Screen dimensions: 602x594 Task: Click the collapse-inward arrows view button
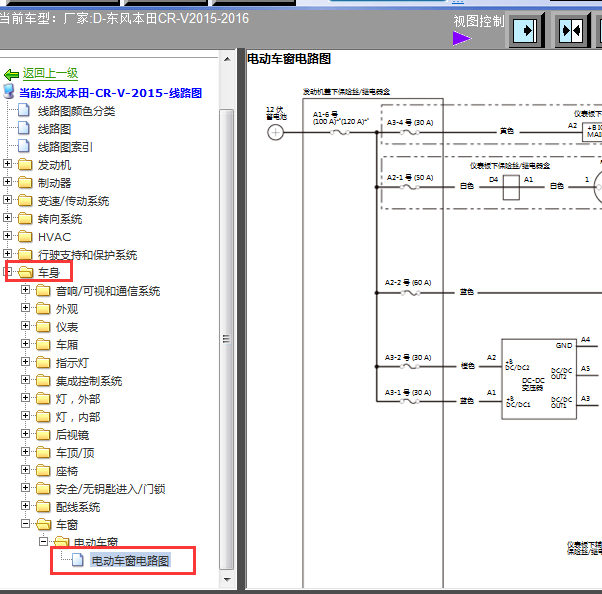[x=571, y=30]
